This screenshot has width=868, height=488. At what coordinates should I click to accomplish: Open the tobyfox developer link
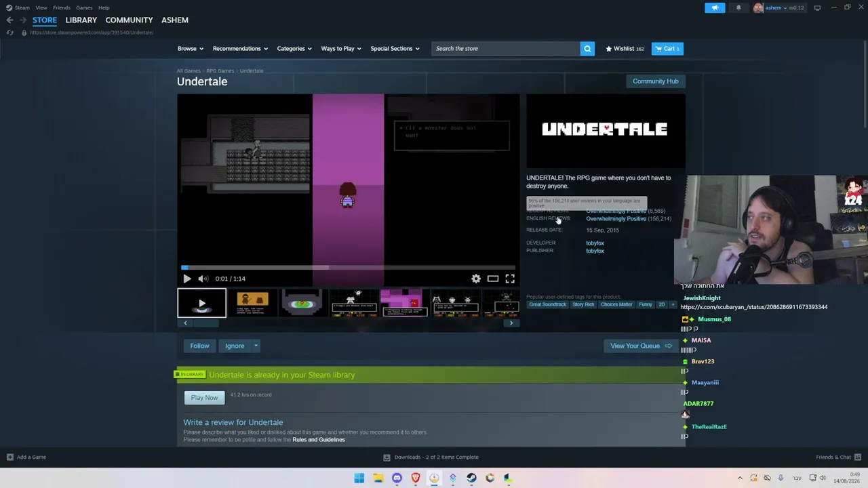595,243
